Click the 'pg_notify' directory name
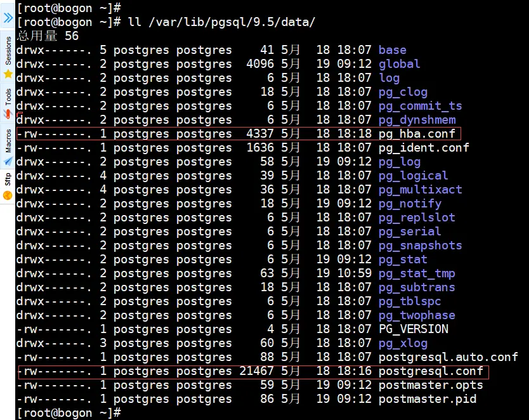The image size is (529, 420). click(410, 204)
